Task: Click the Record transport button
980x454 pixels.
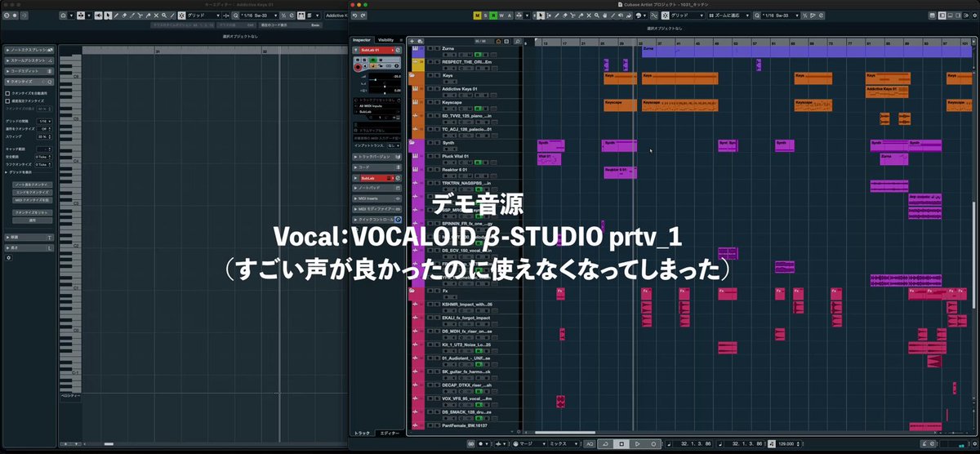Action: (653, 443)
